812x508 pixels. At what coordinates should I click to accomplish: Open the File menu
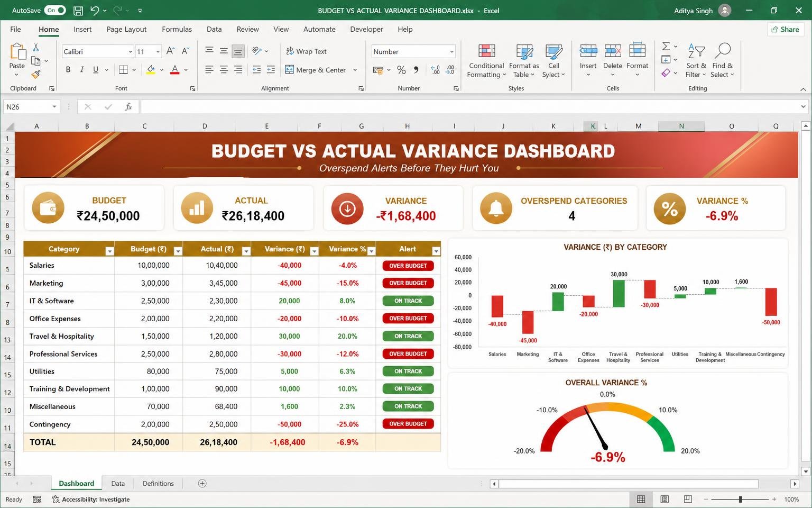click(x=15, y=29)
